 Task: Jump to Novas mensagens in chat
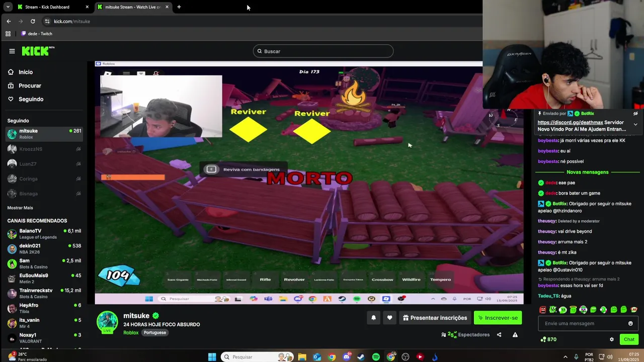588,172
